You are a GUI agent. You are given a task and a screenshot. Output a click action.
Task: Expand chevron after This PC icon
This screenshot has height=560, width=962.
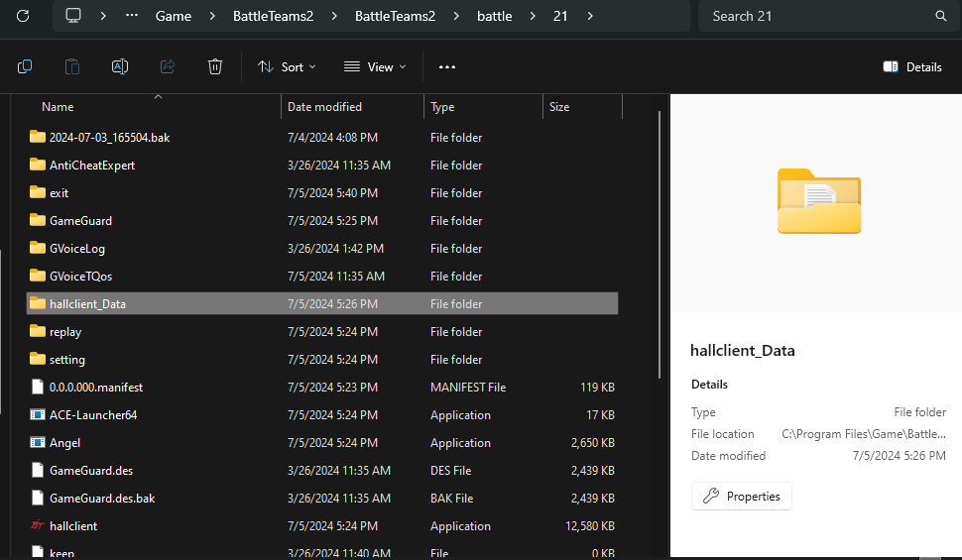pyautogui.click(x=103, y=16)
